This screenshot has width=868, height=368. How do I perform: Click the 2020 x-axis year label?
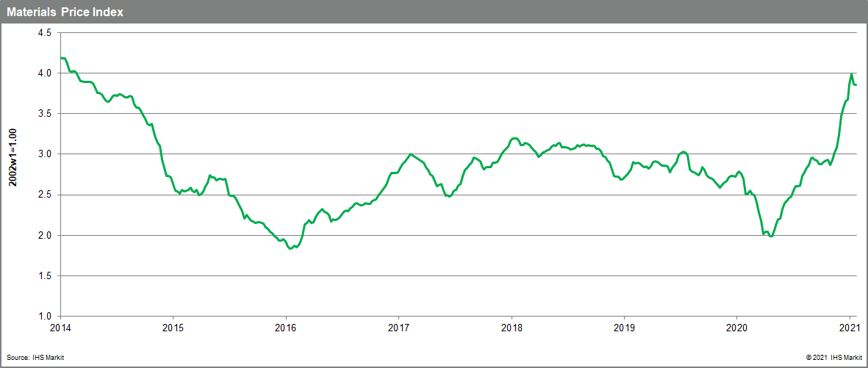[x=736, y=328]
